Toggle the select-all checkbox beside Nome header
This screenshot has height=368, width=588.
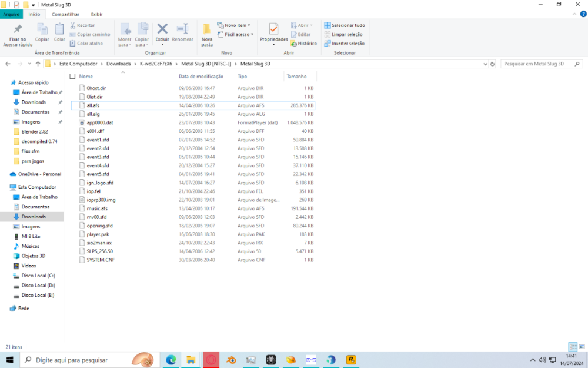72,77
